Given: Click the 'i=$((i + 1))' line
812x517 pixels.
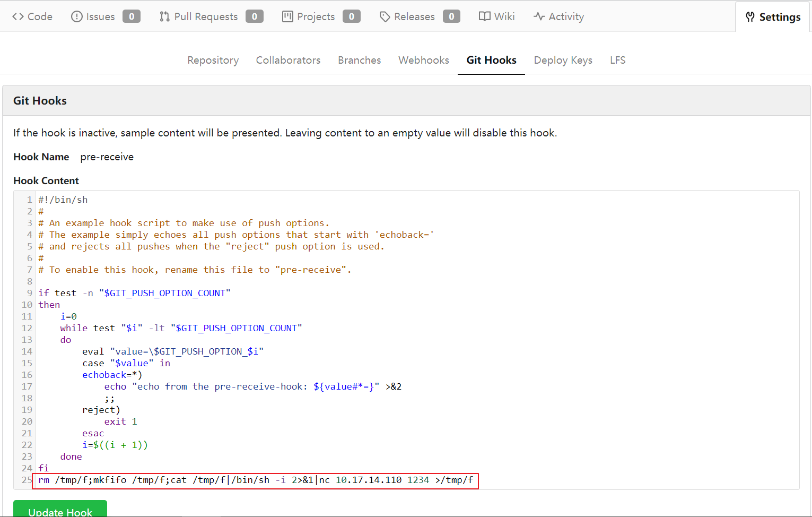Looking at the screenshot, I should click(115, 445).
